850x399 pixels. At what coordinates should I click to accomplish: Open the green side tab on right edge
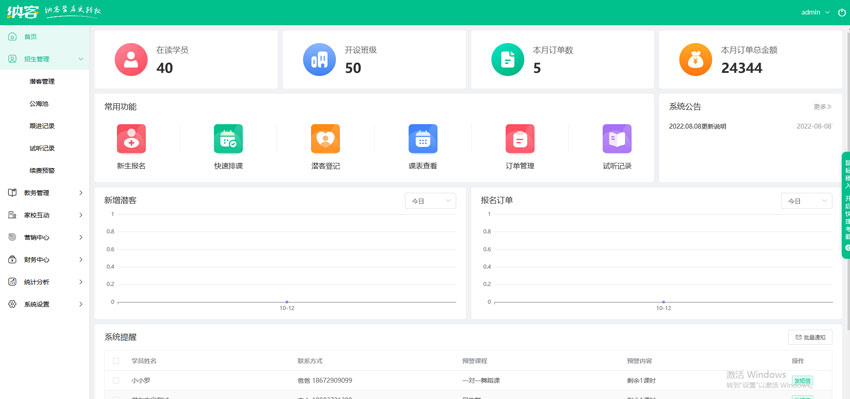[x=846, y=205]
